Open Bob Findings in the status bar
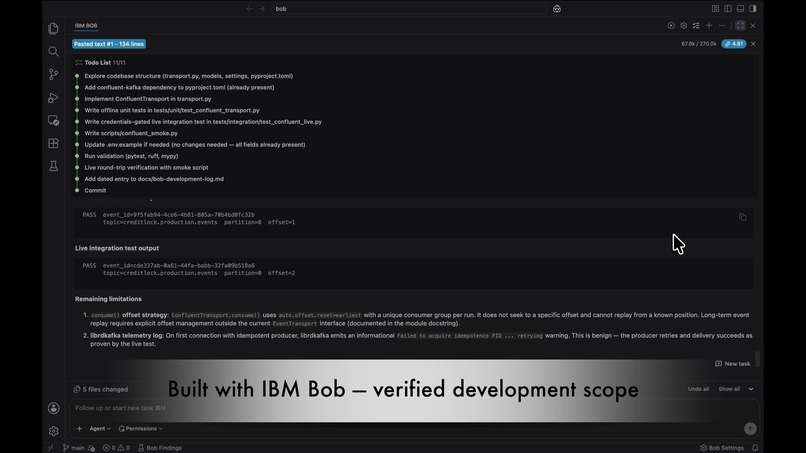The width and height of the screenshot is (806, 453). 160,448
